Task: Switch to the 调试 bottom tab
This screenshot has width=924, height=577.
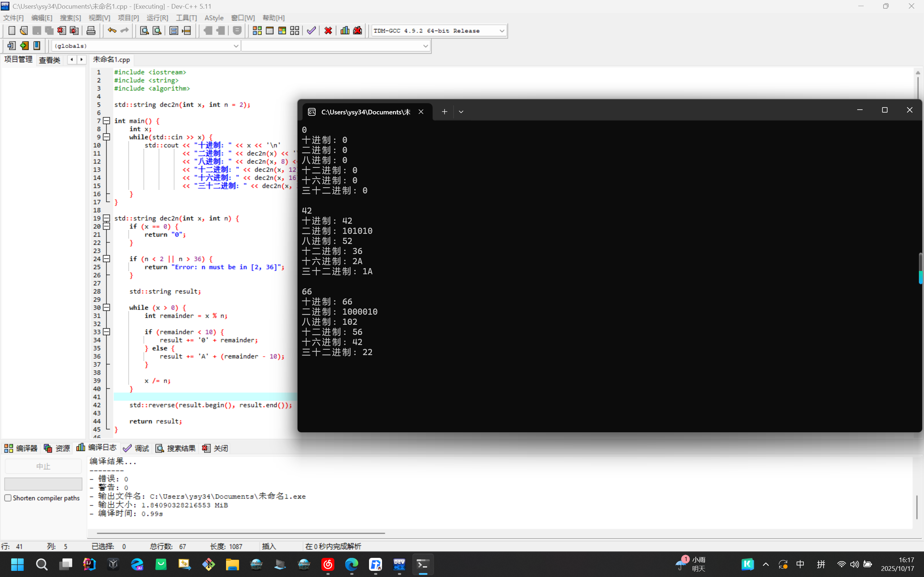Action: point(136,448)
